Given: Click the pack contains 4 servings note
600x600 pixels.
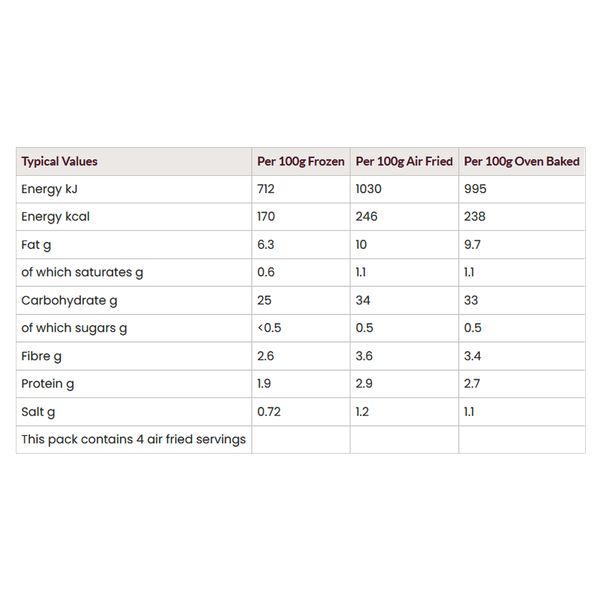Looking at the screenshot, I should click(133, 439).
